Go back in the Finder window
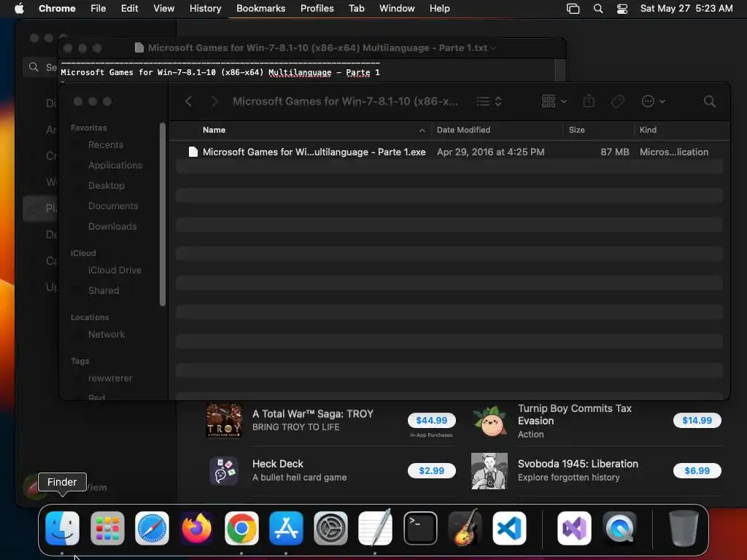 point(189,101)
